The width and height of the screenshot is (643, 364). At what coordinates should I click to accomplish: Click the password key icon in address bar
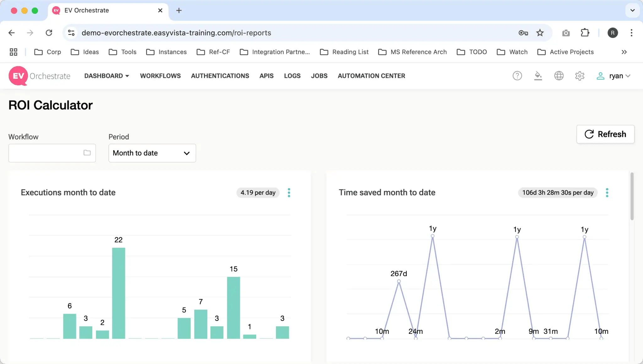523,33
